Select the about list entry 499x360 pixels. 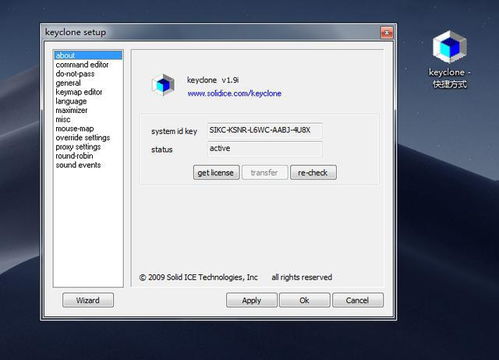click(88, 55)
